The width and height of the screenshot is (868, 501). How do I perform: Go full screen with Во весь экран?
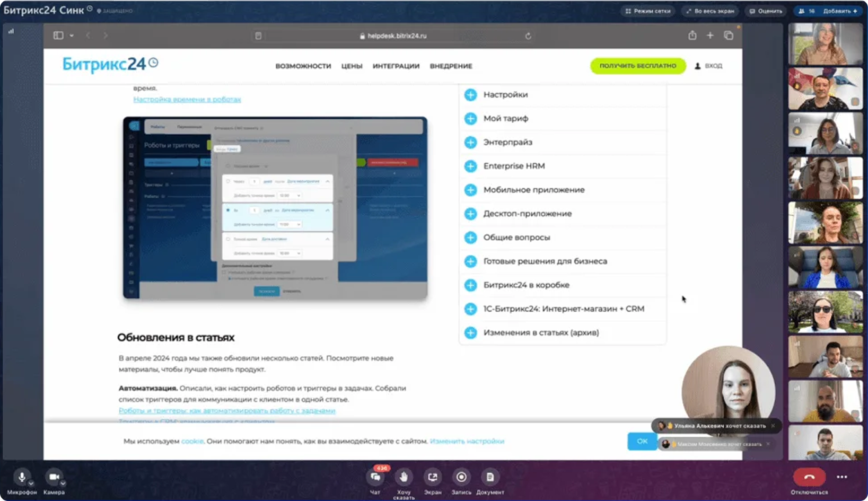(x=711, y=11)
